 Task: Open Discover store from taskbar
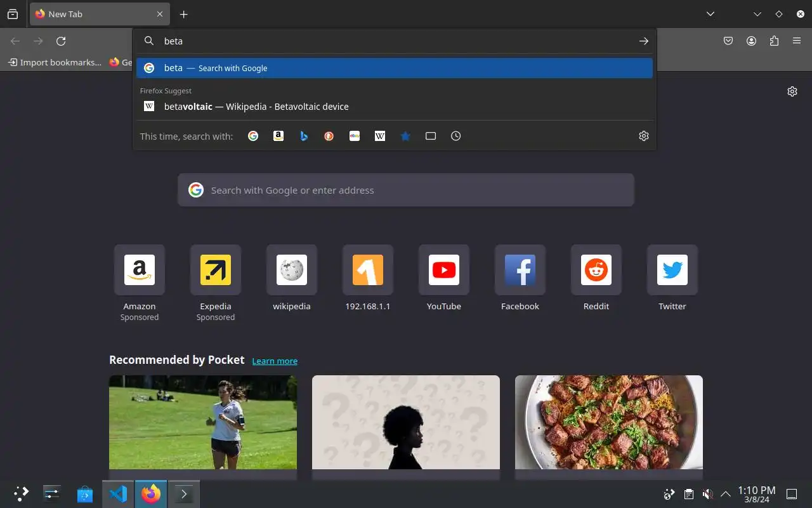click(x=85, y=493)
